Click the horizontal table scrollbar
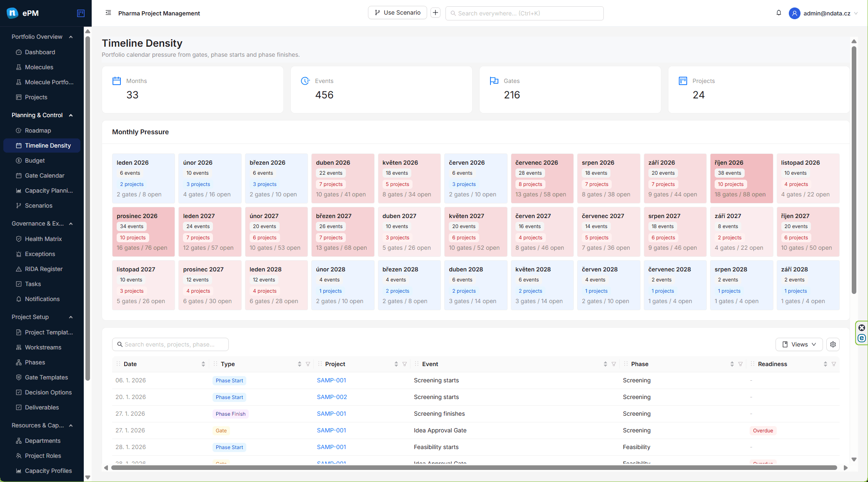This screenshot has width=868, height=482. [x=474, y=468]
